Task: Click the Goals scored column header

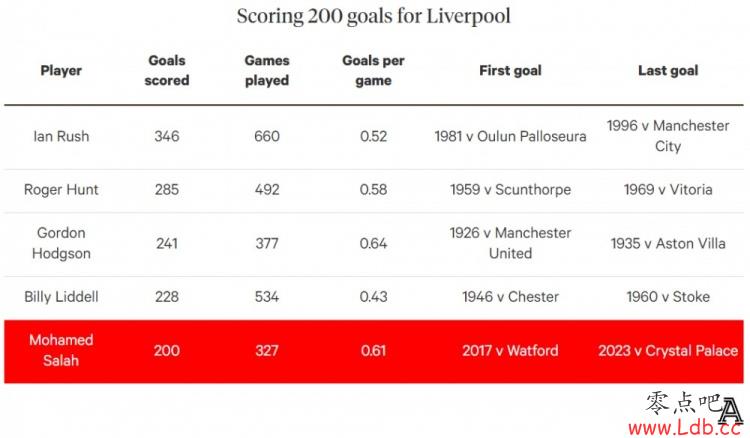Action: [166, 70]
